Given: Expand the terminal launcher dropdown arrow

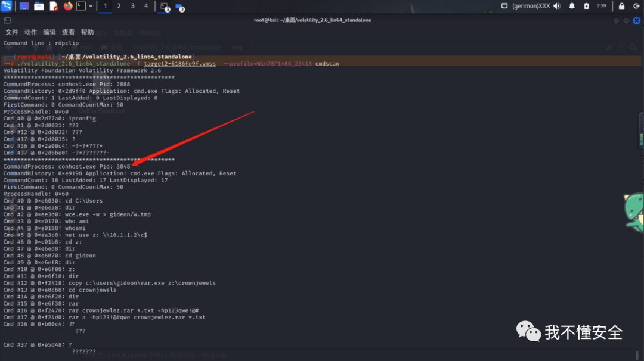Looking at the screenshot, I should click(91, 6).
